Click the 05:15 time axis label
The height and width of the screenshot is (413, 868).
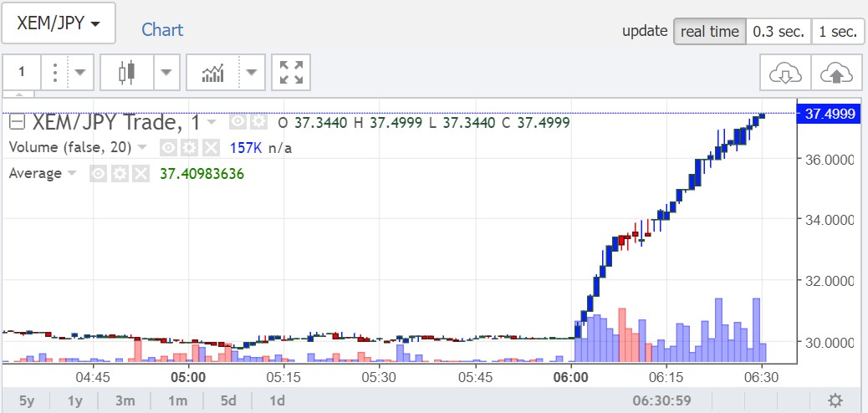pos(283,378)
